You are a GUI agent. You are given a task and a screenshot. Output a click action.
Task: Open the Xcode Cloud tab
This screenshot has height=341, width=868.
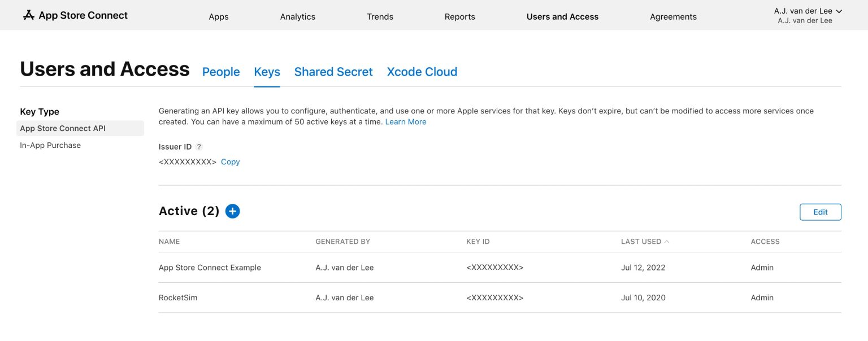click(422, 72)
